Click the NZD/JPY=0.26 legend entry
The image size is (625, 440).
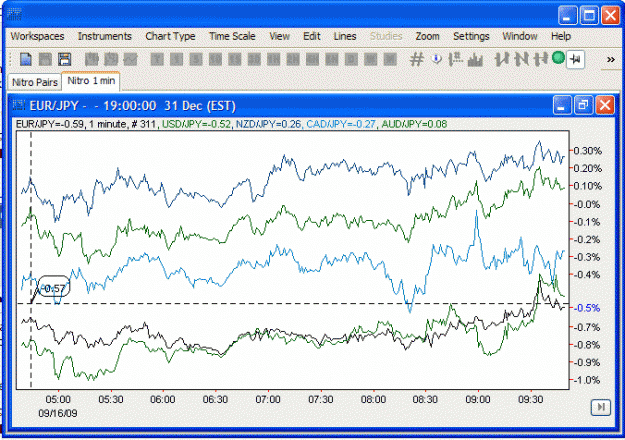tap(268, 124)
